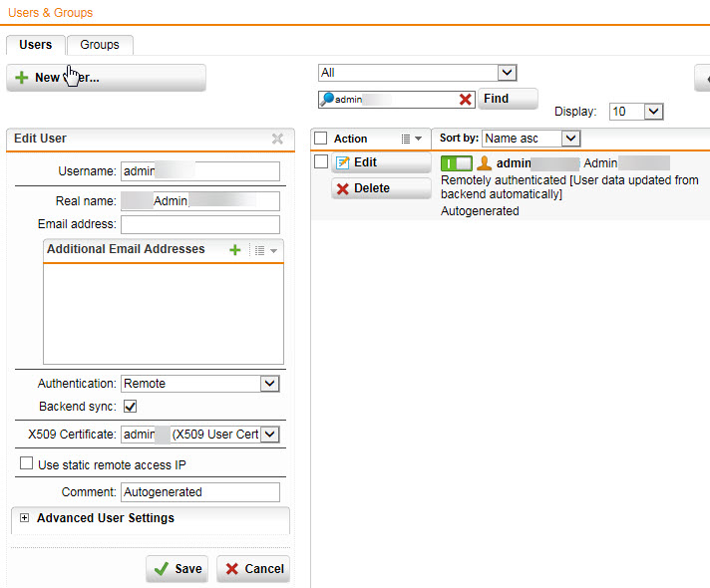Click the Edit button for the admin user
The image size is (710, 588).
click(x=381, y=162)
